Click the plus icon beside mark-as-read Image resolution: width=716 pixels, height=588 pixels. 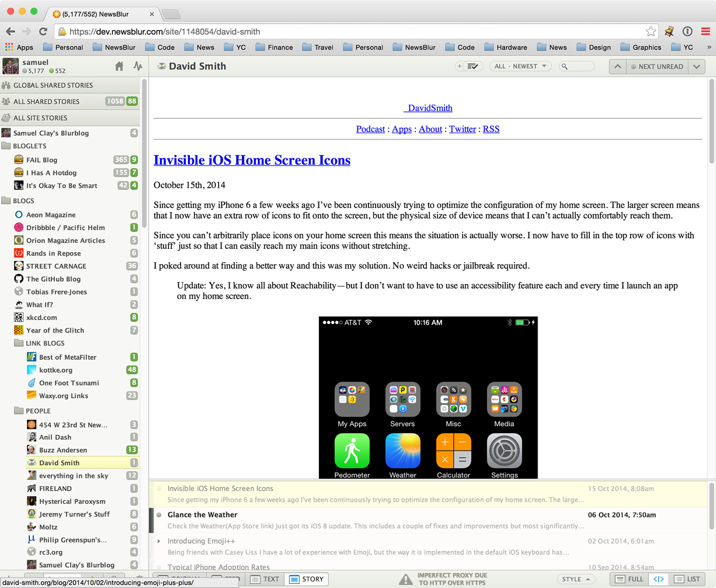coord(459,66)
